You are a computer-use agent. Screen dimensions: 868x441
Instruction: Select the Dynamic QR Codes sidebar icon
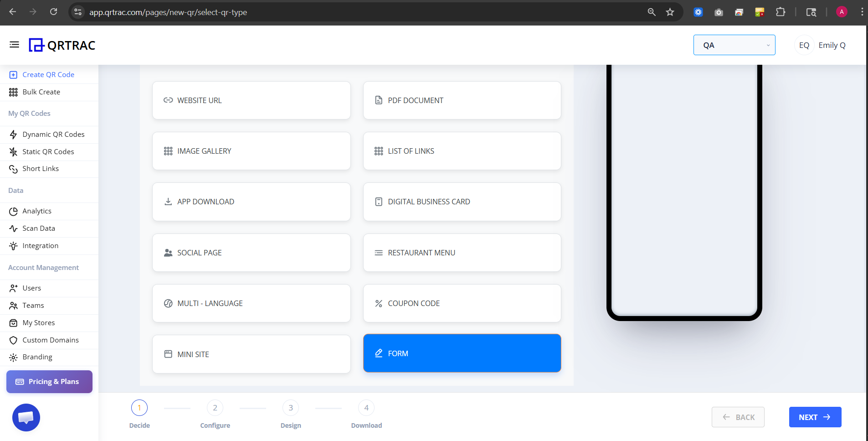(x=13, y=134)
